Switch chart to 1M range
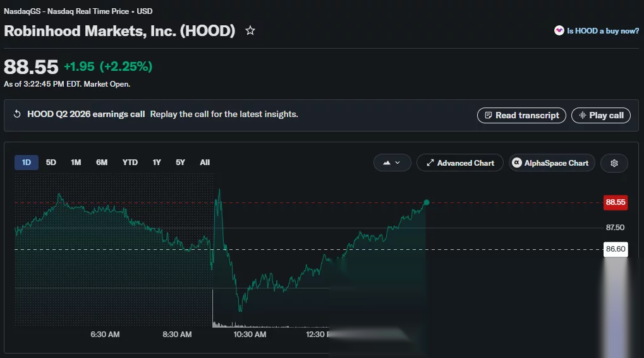Viewport: 644px width, 358px height. point(76,163)
